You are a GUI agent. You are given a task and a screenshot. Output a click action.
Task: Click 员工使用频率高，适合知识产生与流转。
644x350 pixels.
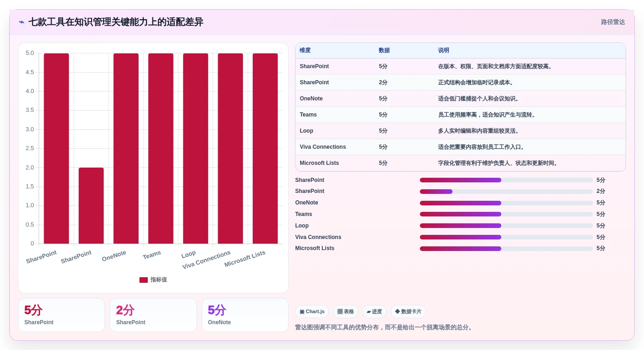click(x=487, y=115)
